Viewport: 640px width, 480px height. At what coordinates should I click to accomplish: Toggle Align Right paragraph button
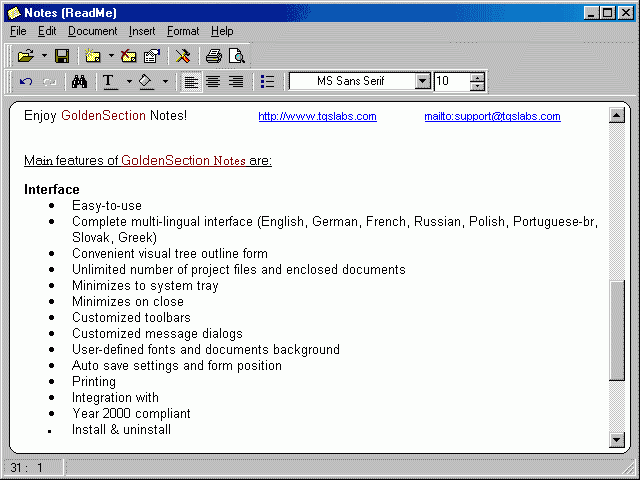pos(236,82)
